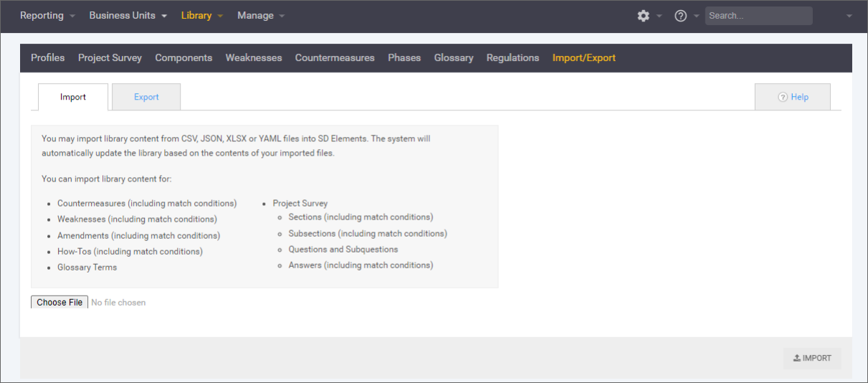This screenshot has width=868, height=383.
Task: Navigate to Components
Action: point(183,58)
